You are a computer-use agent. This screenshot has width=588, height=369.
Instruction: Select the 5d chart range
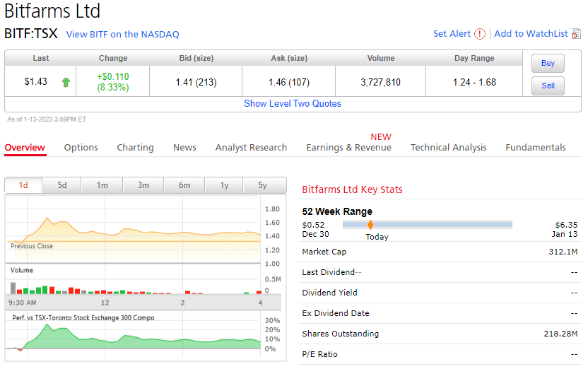[x=62, y=185]
